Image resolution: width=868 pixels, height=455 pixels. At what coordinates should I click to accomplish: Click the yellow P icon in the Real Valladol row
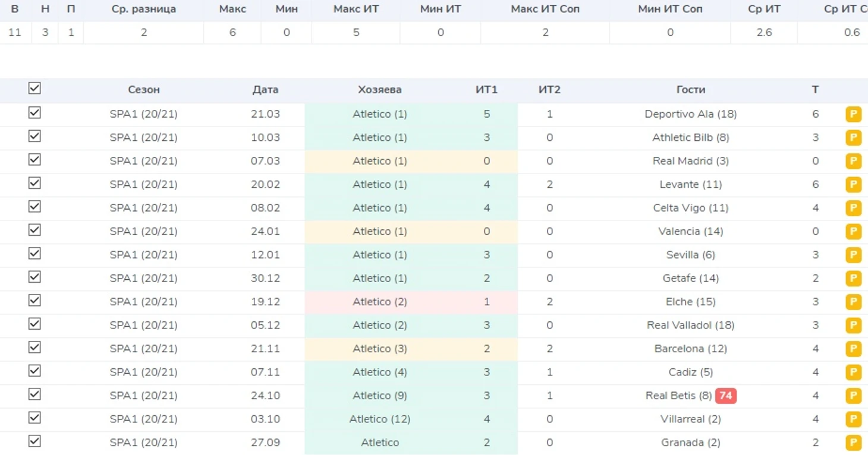853,326
